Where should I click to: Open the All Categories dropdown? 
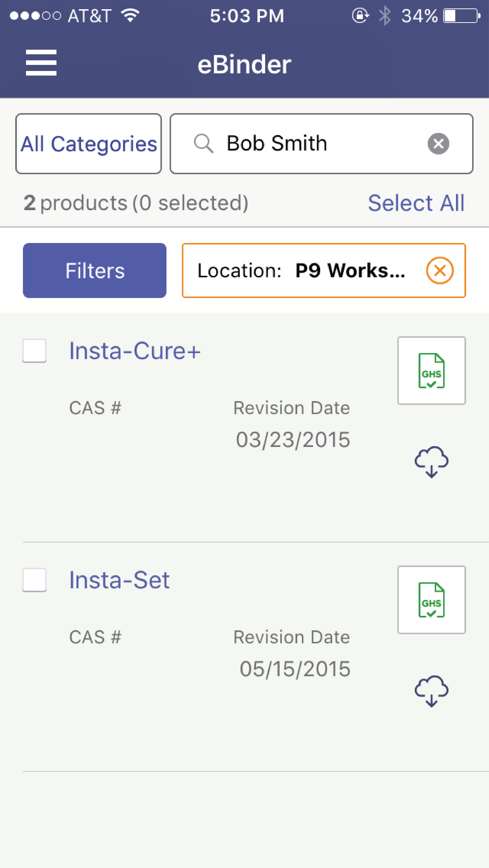89,144
